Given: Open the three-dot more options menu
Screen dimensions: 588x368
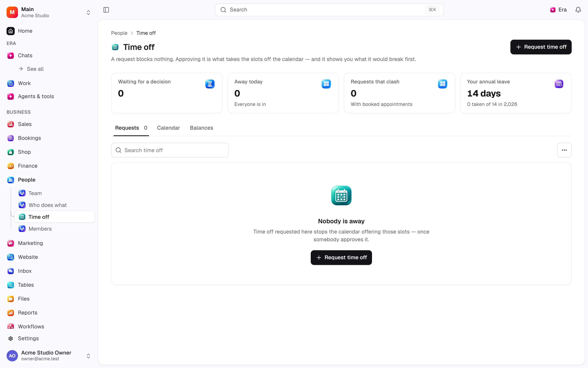Looking at the screenshot, I should (564, 150).
